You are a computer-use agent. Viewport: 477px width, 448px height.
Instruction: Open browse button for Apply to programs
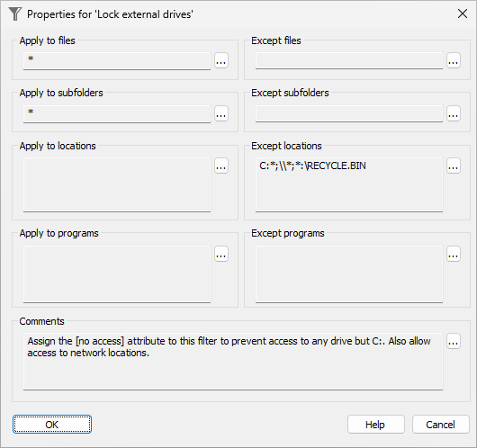221,254
